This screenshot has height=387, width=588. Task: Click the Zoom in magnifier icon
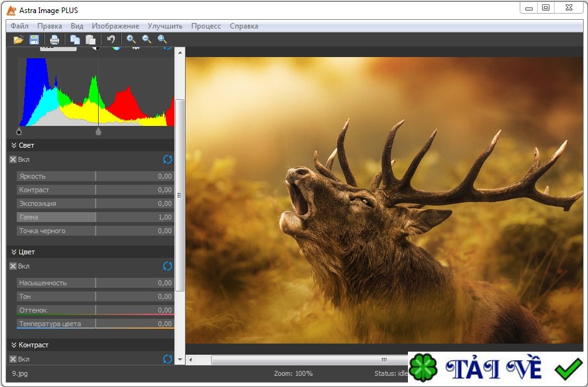tap(131, 40)
